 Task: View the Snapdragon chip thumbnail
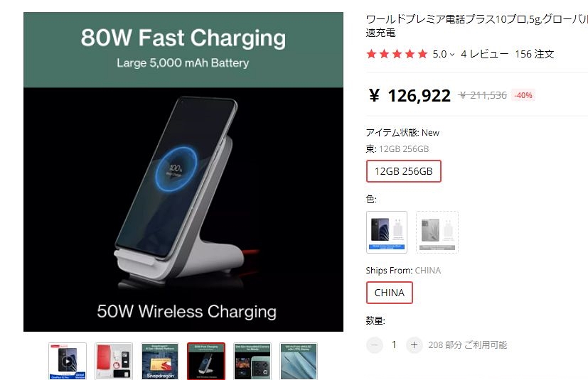tap(160, 361)
